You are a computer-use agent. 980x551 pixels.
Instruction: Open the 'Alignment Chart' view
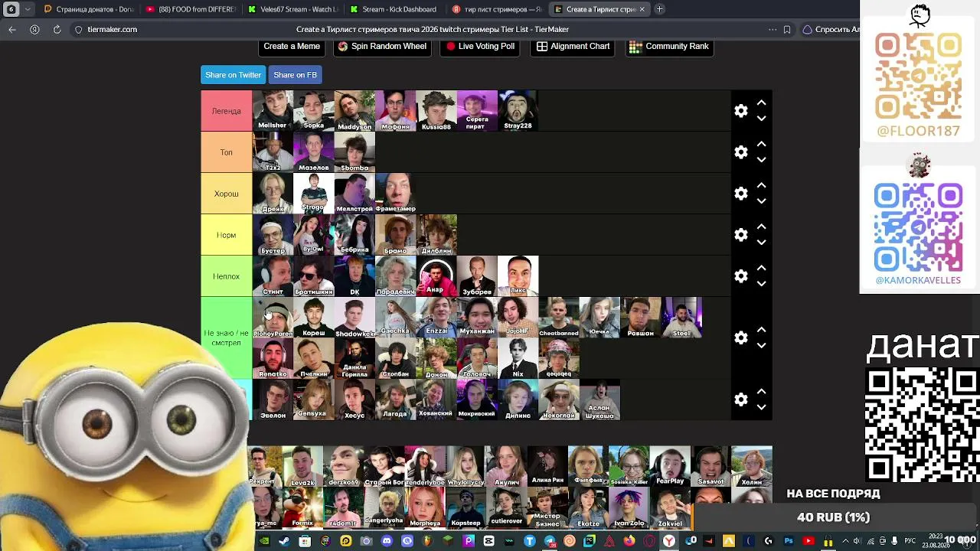point(573,47)
